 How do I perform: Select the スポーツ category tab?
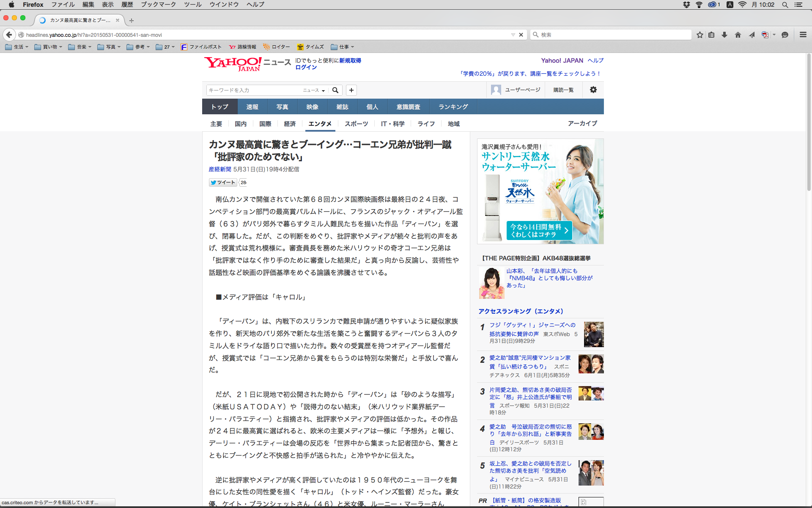coord(356,124)
